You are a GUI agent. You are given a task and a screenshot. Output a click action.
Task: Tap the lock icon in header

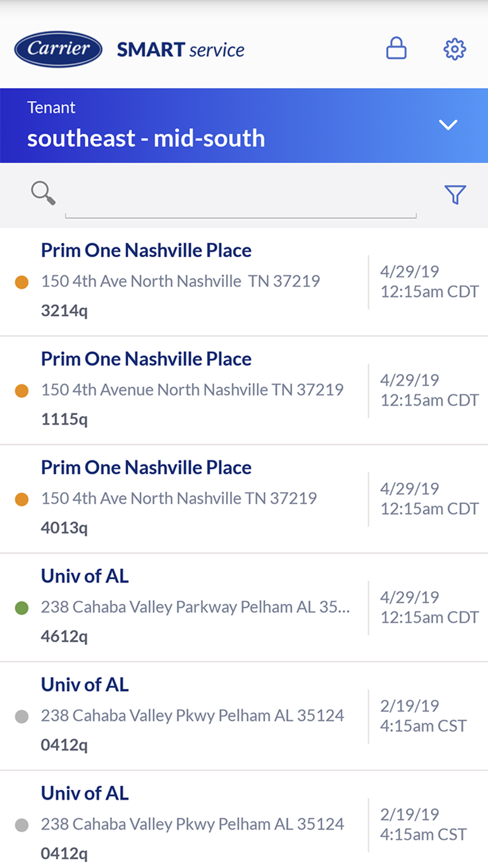[396, 48]
